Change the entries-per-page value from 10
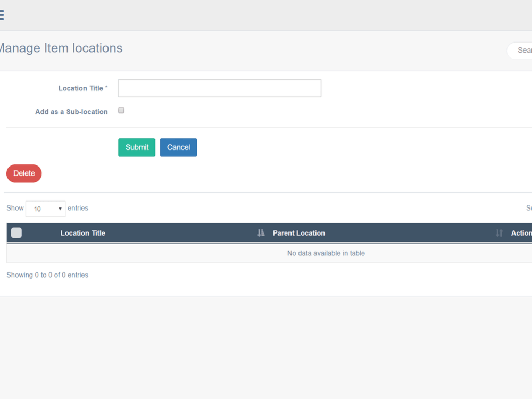This screenshot has height=399, width=532. (45, 209)
